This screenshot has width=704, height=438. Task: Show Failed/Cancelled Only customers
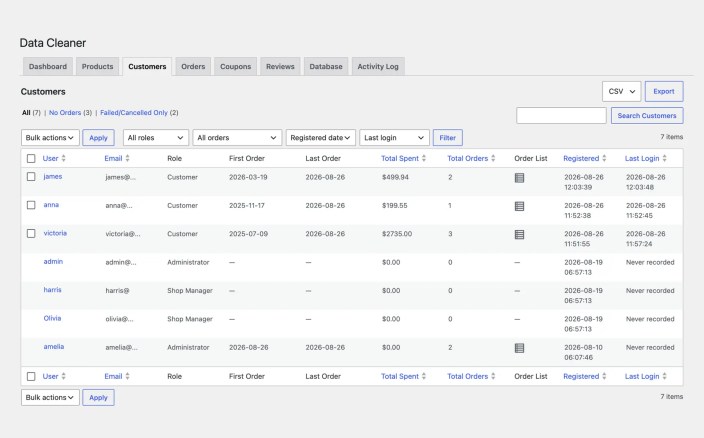click(134, 113)
